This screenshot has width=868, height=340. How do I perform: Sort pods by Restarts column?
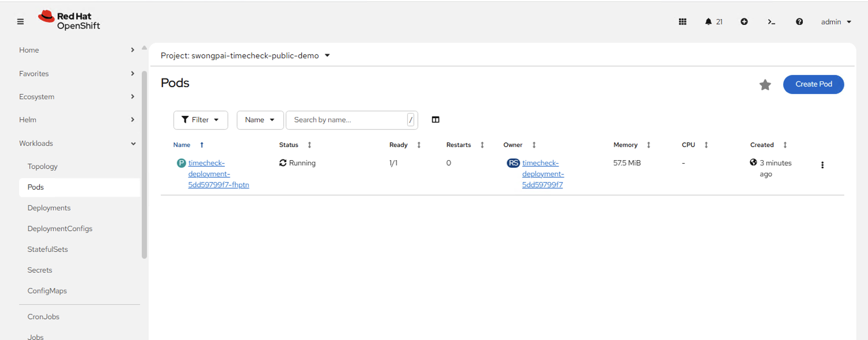465,145
